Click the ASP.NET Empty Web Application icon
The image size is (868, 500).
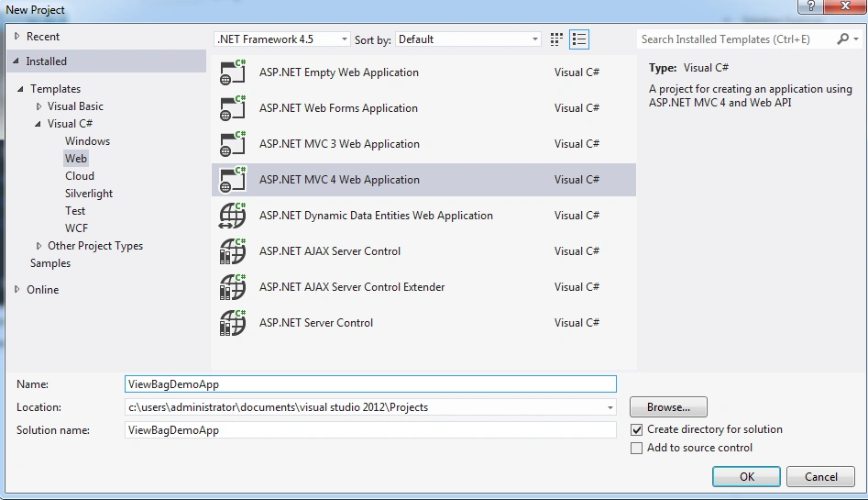[233, 72]
